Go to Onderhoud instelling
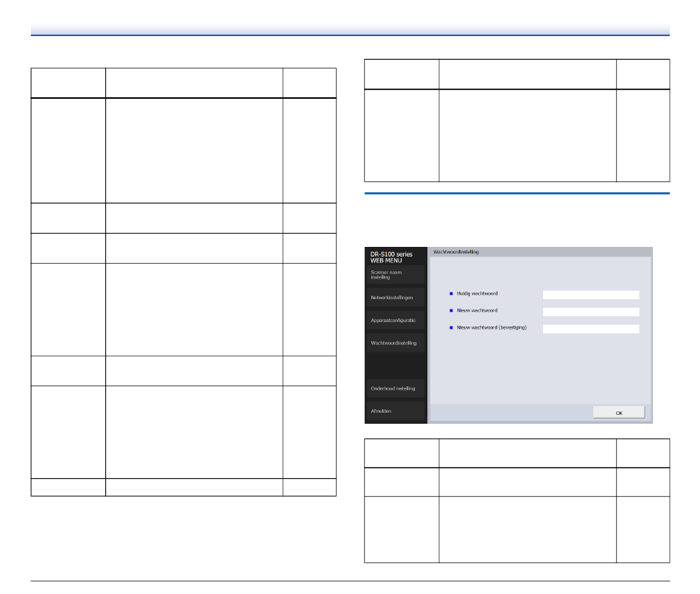This screenshot has height=594, width=700. tap(396, 388)
